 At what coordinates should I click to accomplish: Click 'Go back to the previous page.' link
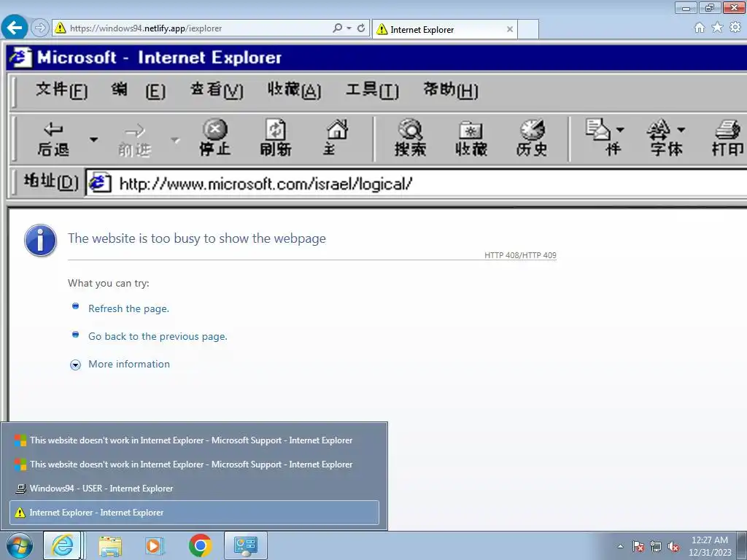(x=158, y=336)
